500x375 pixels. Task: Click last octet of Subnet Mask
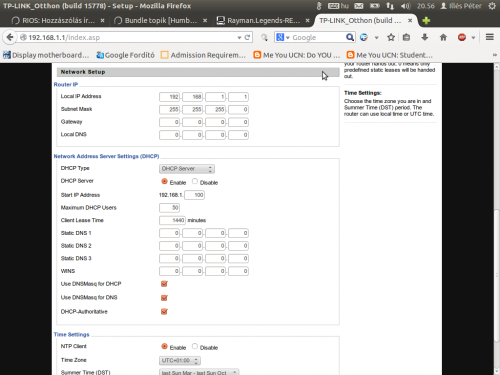click(238, 110)
